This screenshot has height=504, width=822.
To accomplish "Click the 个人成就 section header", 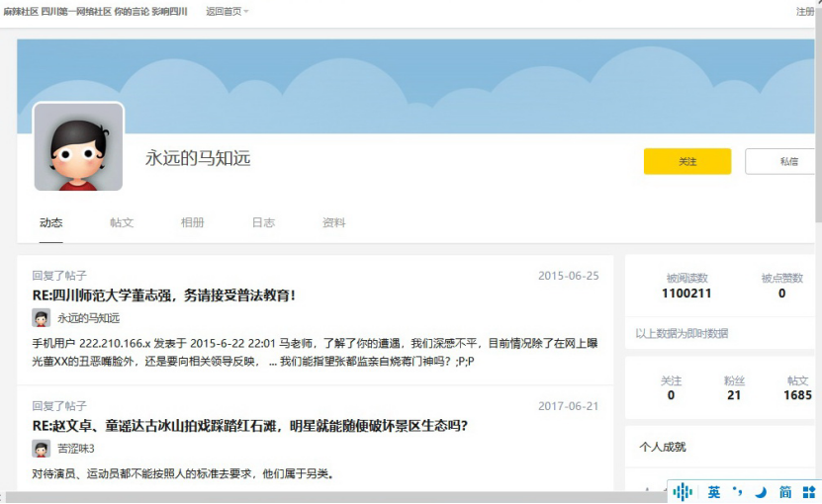I will click(x=663, y=447).
